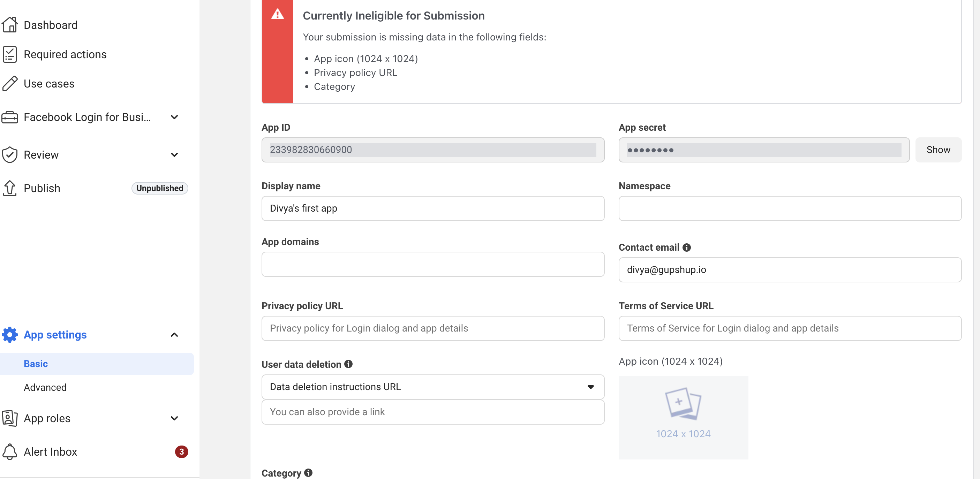
Task: Click the Use cases pencil icon
Action: pyautogui.click(x=10, y=84)
